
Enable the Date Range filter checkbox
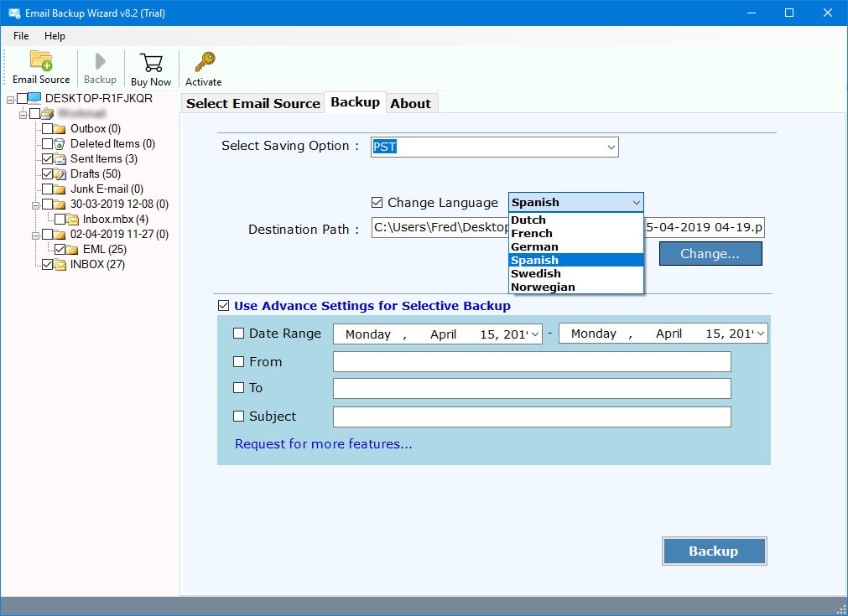(238, 334)
